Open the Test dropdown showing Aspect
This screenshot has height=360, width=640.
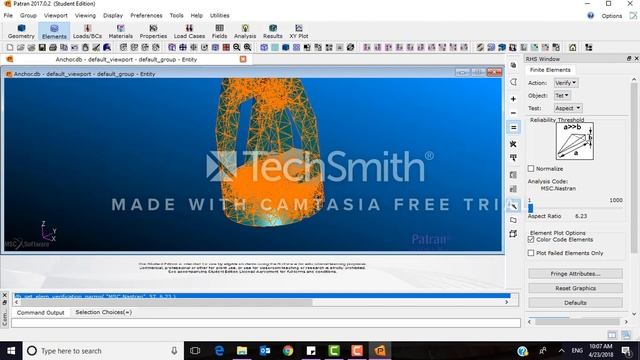point(568,108)
